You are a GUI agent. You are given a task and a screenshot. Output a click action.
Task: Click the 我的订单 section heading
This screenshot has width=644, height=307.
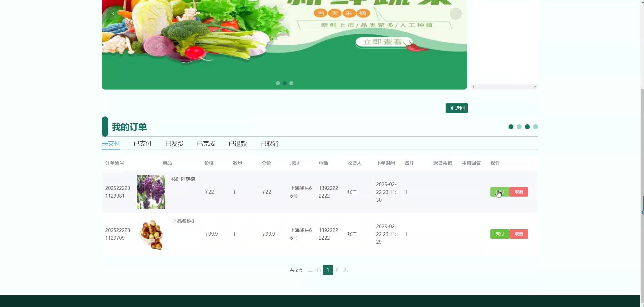click(x=129, y=127)
